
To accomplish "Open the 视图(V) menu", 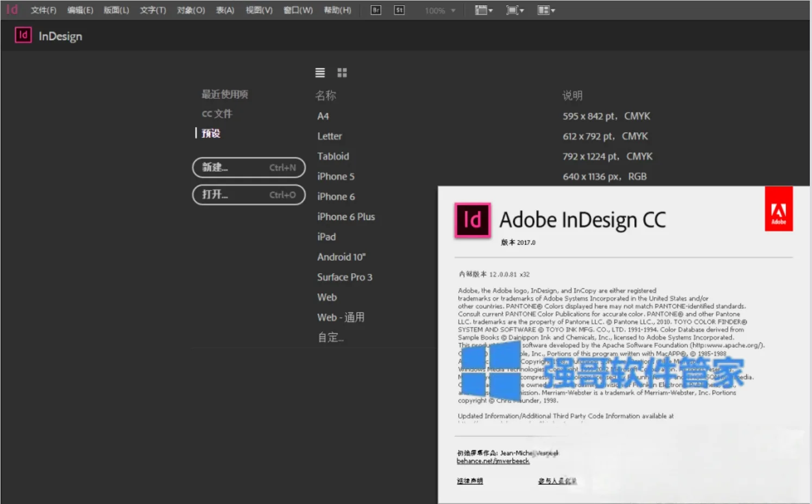I will pos(259,10).
